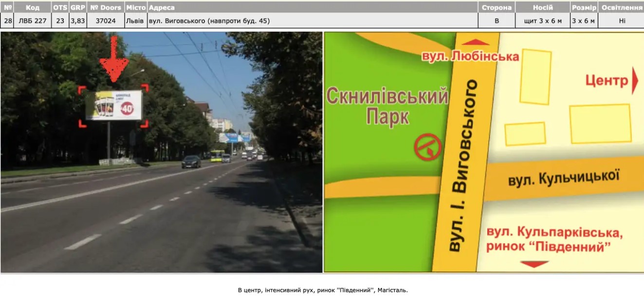Click the caption text below the images

point(323,290)
